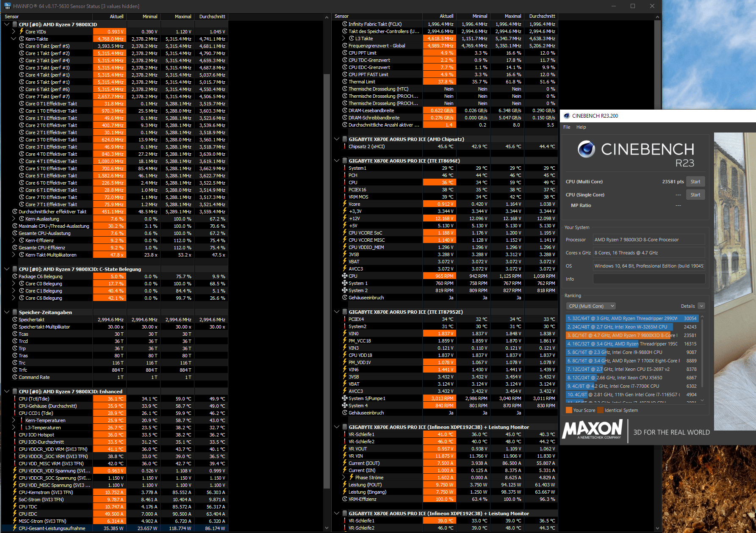The height and width of the screenshot is (533, 756).
Task: Collapse the CPU [#0] AMD Ryzen 7 9800X3D group
Action: 7,24
